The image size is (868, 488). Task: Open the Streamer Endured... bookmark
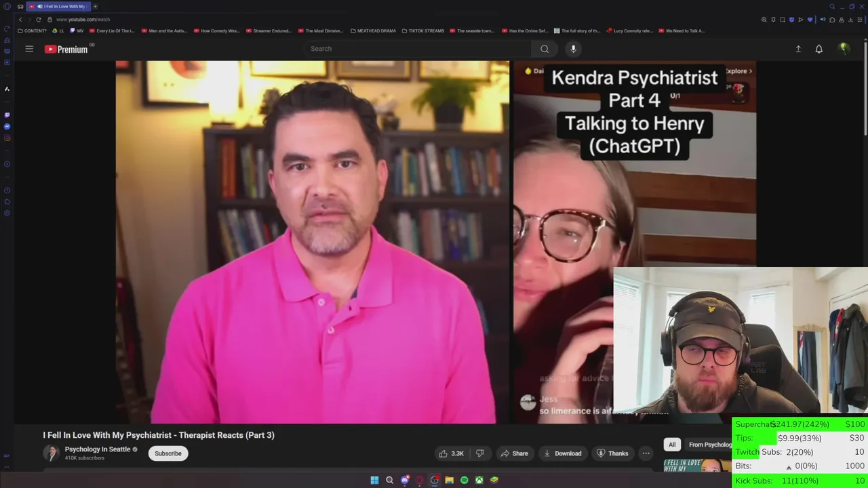pos(269,30)
